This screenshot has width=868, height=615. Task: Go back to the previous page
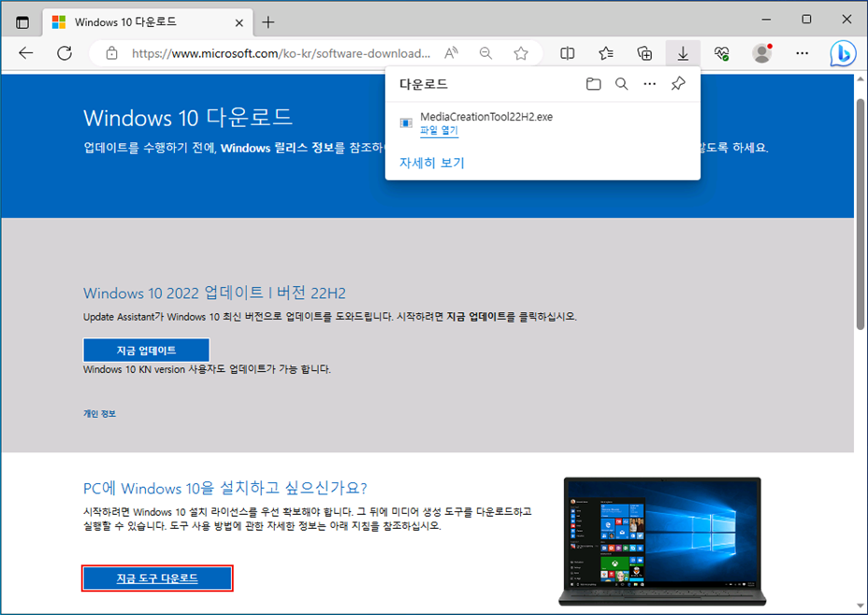click(x=26, y=53)
